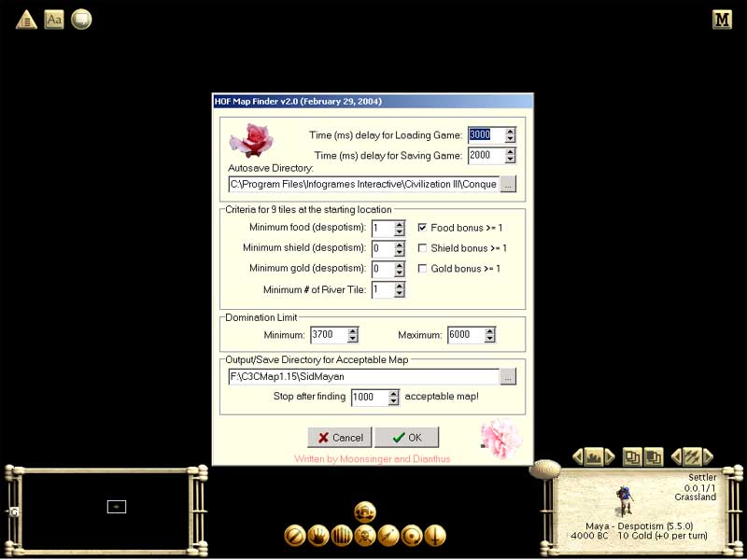Click the skull and crossbones order icon

pos(365,536)
